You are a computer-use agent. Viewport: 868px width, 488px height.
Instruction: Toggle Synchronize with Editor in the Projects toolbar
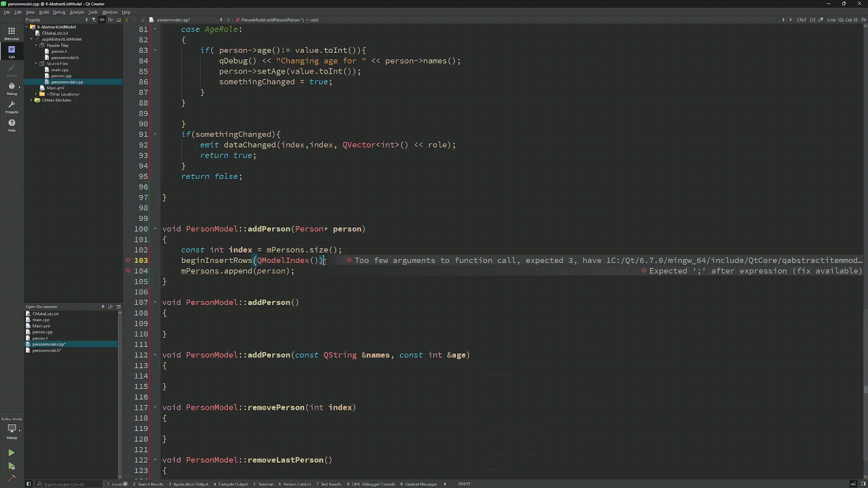[102, 20]
